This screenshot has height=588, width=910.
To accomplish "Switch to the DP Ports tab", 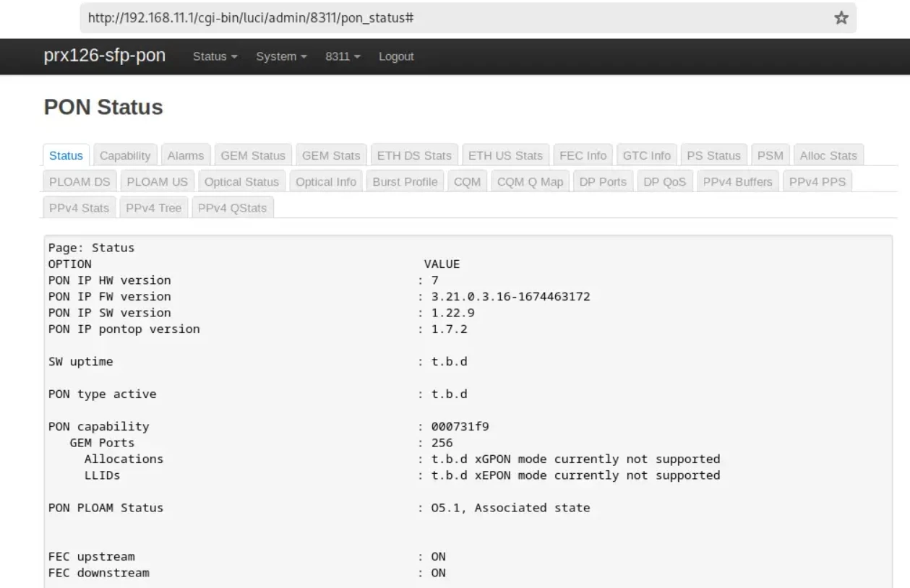I will click(603, 182).
